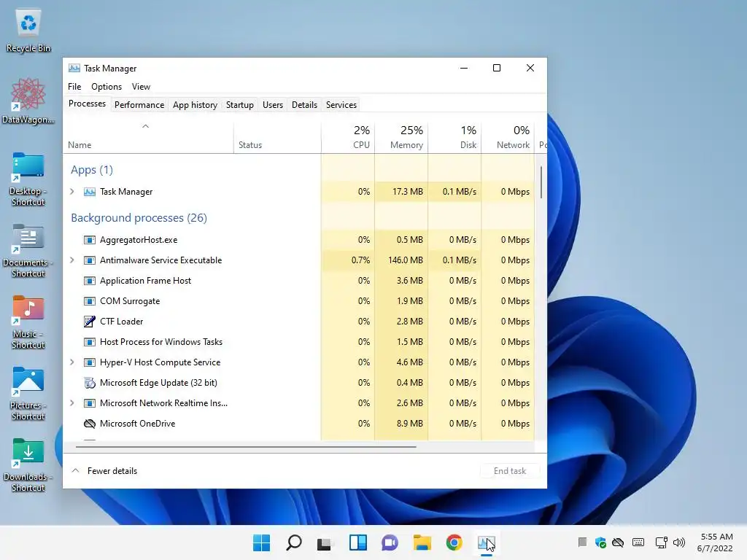Expand Microsoft Network Realtime Inspection process
747x560 pixels.
(72, 403)
